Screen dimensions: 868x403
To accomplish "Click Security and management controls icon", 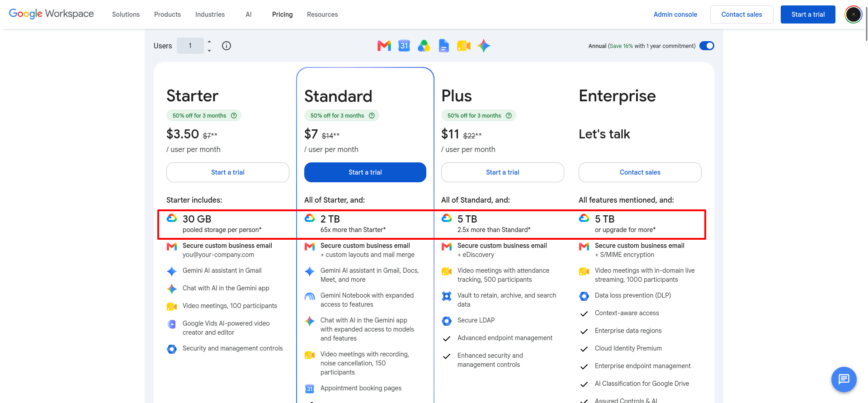I will click(x=172, y=349).
